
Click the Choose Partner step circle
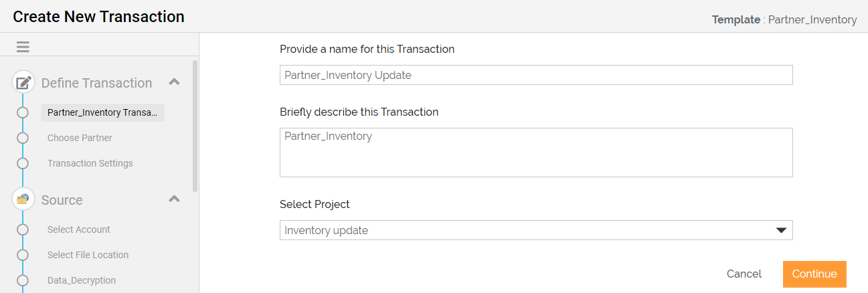[x=23, y=138]
